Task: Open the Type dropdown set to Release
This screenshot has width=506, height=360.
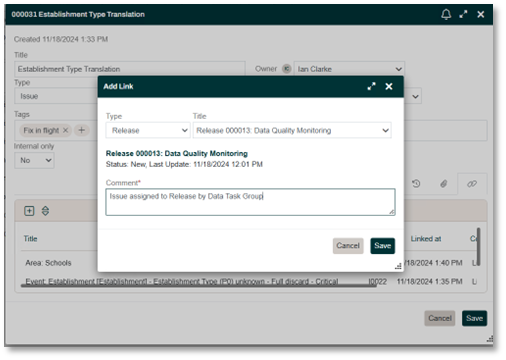Action: pos(148,130)
